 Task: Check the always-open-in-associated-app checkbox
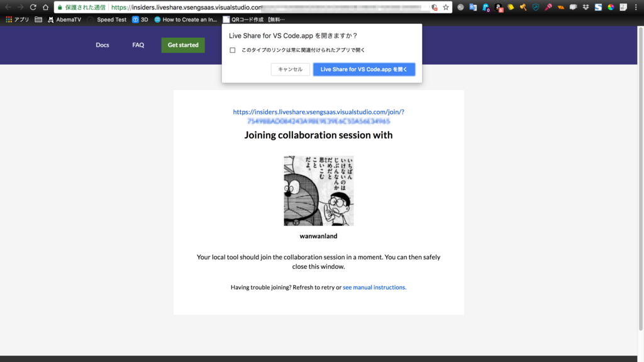pyautogui.click(x=233, y=50)
